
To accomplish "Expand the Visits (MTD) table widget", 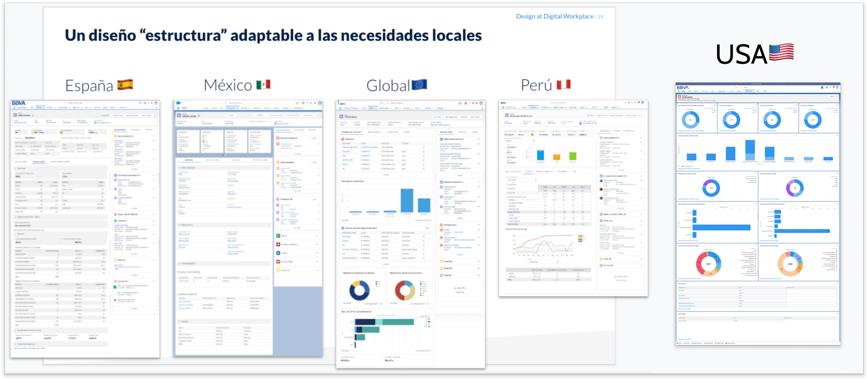I will (x=837, y=283).
